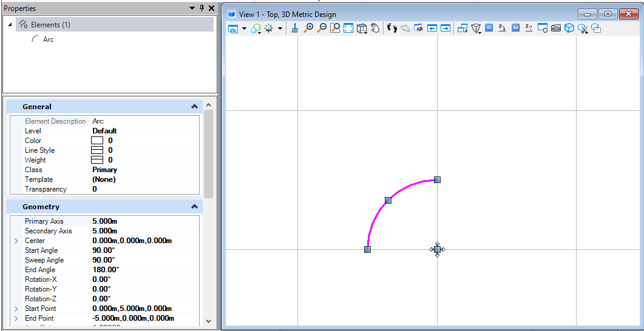Collapse the General section
644x331 pixels.
pos(195,107)
